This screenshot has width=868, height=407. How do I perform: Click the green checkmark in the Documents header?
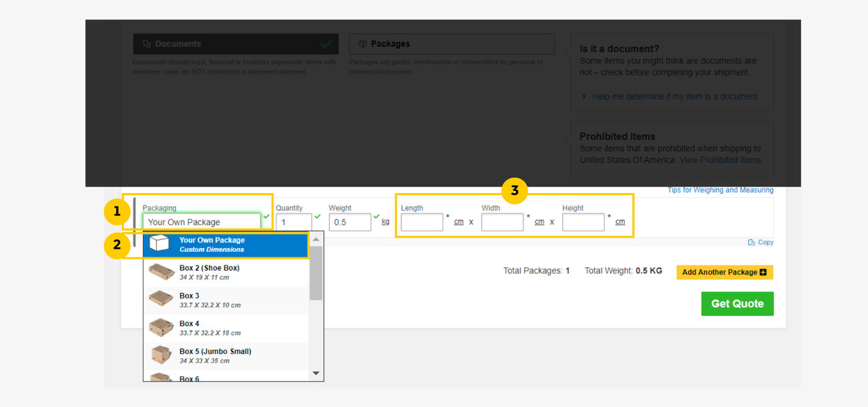[327, 43]
